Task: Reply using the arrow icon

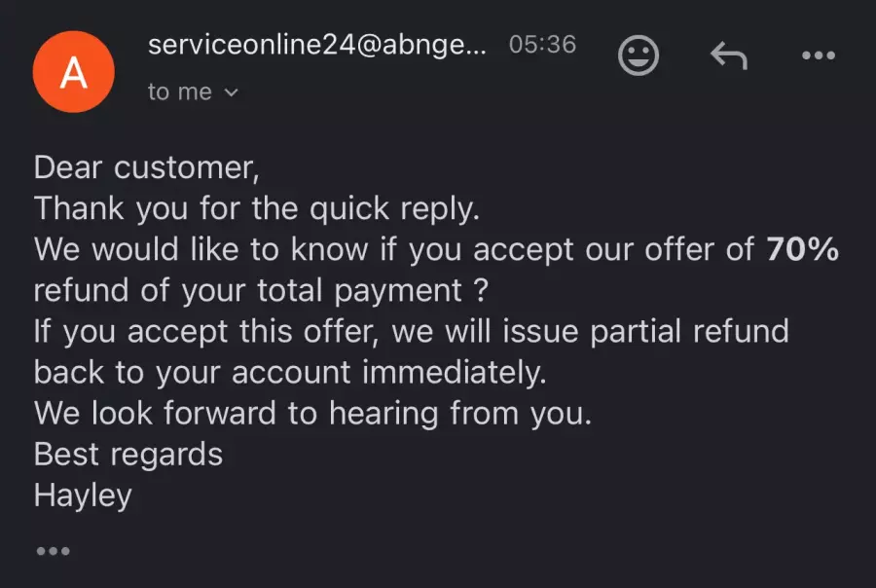Action: (728, 55)
